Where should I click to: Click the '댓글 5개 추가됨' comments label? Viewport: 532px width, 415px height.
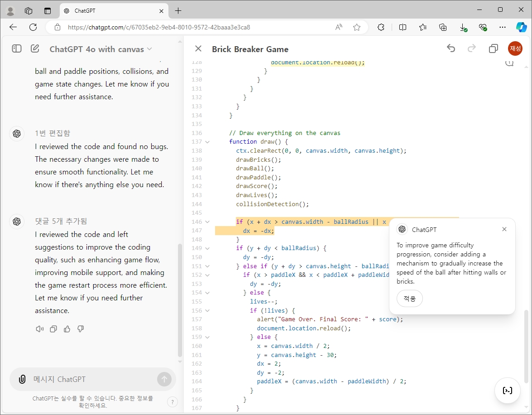[x=61, y=221]
